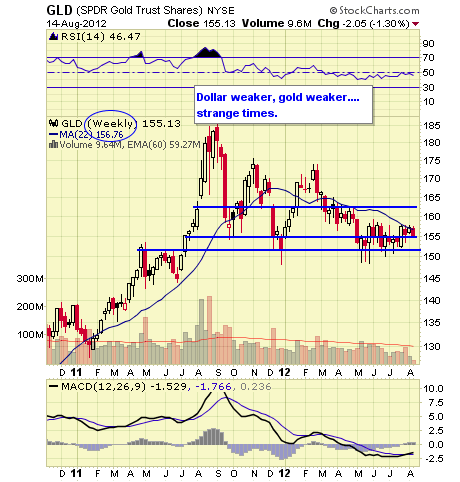Click the candlestick icon before GLD (Weekly)

point(54,123)
